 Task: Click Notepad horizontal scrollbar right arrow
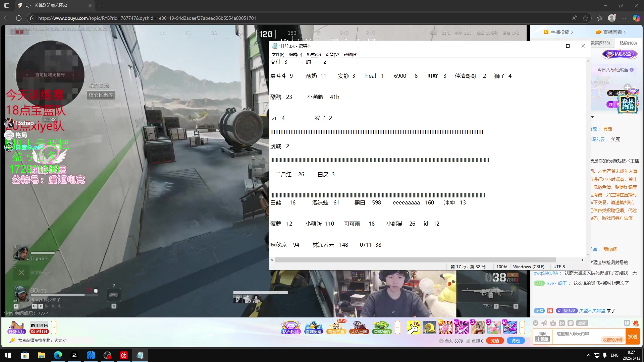point(583,260)
